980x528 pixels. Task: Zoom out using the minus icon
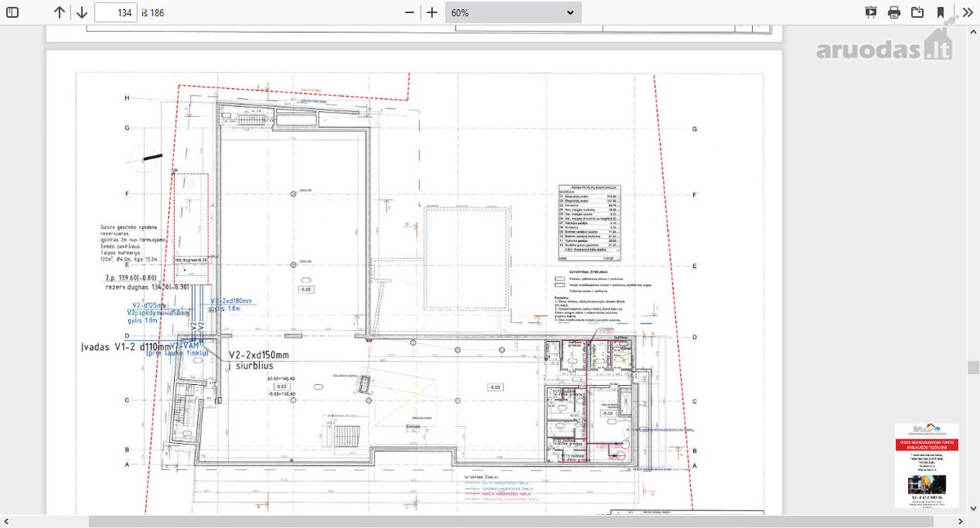point(410,12)
